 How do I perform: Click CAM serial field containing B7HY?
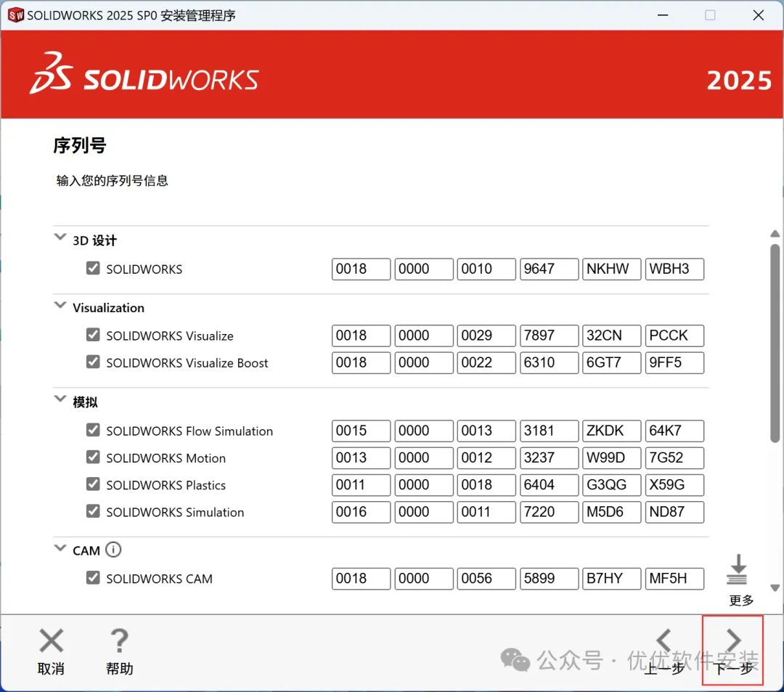coord(611,579)
